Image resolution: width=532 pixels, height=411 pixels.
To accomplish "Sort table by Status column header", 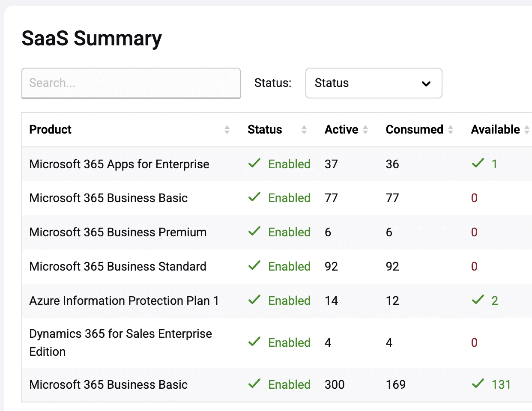I will click(265, 130).
